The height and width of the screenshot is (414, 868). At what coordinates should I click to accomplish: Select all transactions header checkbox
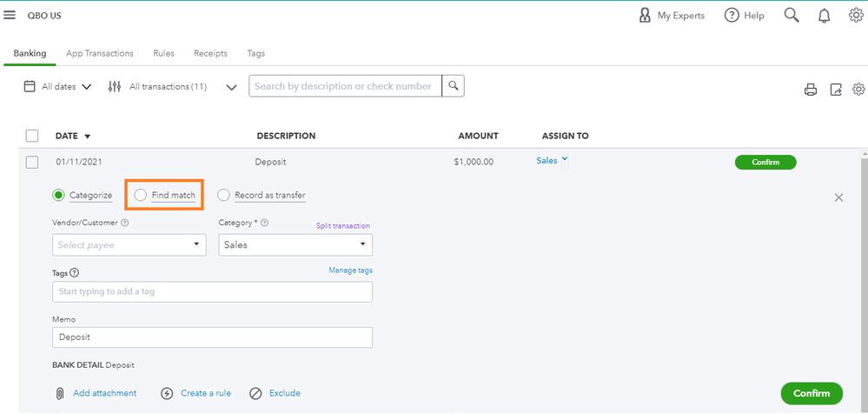(32, 136)
